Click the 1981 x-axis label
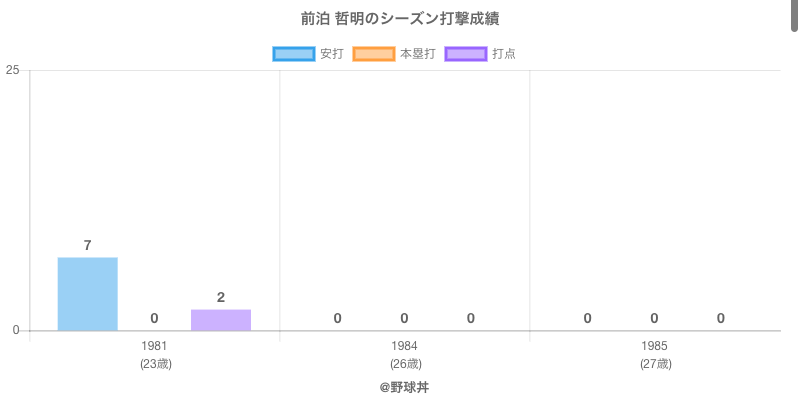 [154, 346]
